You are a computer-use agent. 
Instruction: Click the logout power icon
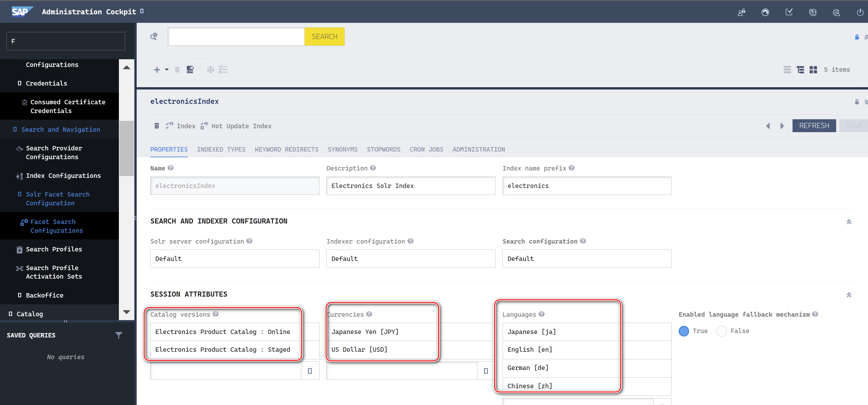coord(860,12)
